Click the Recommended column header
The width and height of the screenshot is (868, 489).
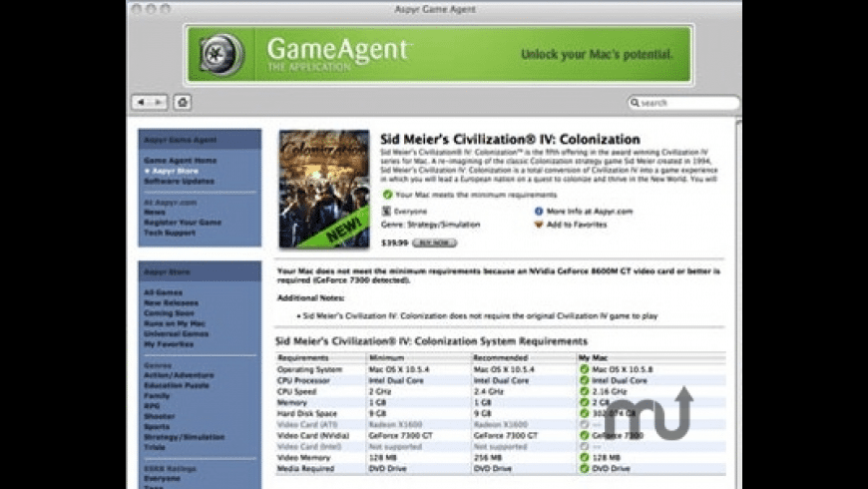[x=501, y=357]
